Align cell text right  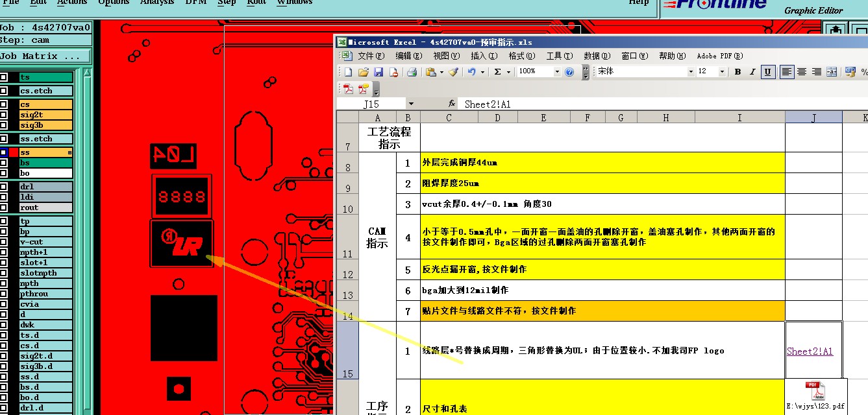click(x=817, y=72)
